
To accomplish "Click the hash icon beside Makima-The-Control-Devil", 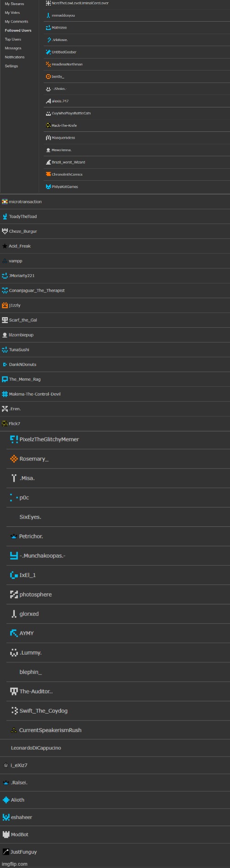I will coord(5,394).
